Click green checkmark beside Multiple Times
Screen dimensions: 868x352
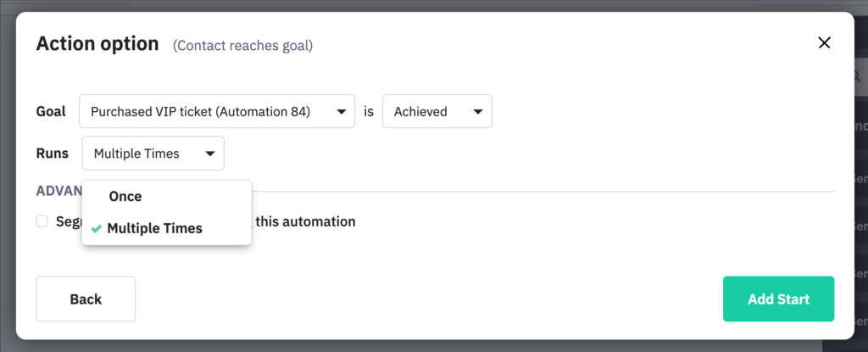click(x=97, y=228)
